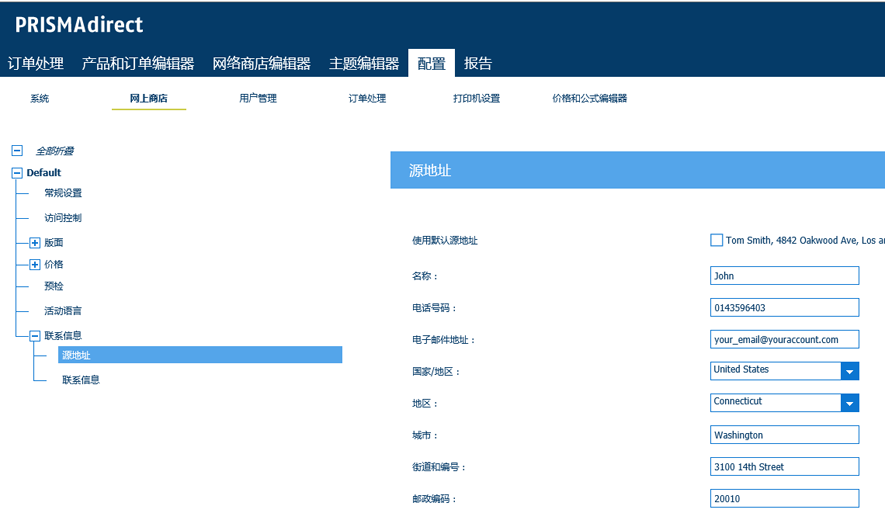This screenshot has width=885, height=527.
Task: Click the 邮政编码 input field
Action: click(784, 499)
